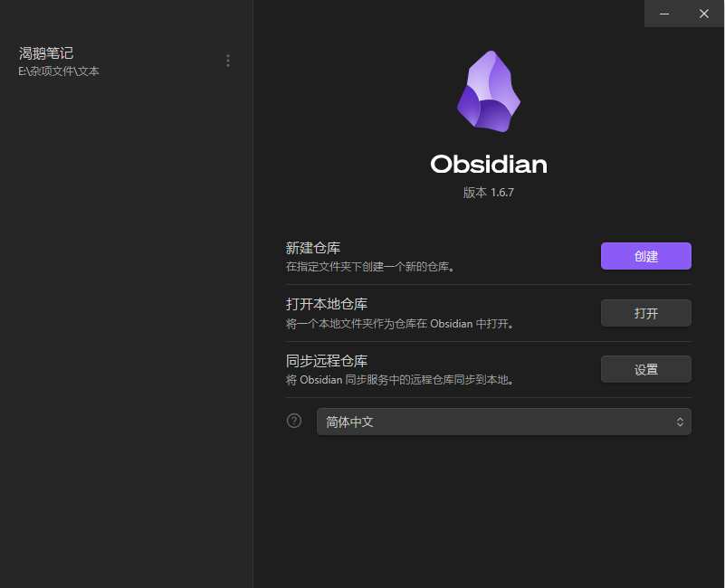Close the Obsidian launcher window
This screenshot has height=588, width=725.
coord(704,14)
